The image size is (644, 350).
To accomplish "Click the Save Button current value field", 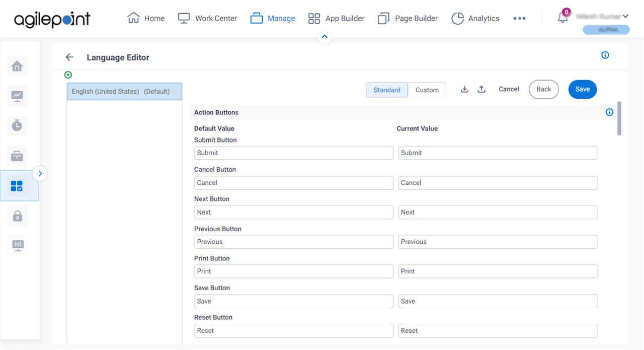I will tap(498, 301).
